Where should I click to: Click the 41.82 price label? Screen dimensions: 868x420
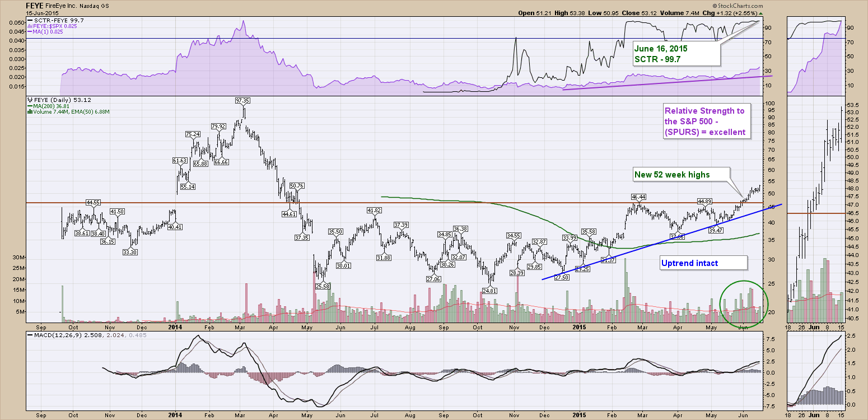point(374,210)
